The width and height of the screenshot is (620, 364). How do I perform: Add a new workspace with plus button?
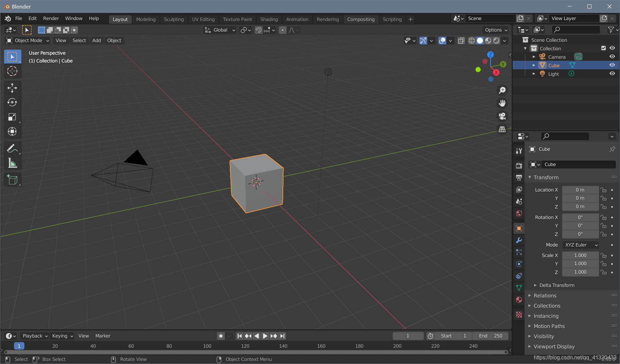click(x=411, y=19)
